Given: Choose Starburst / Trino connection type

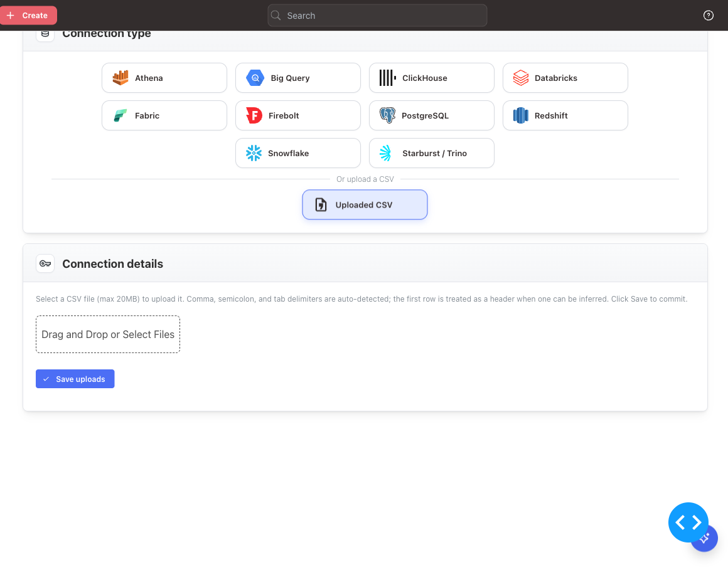Looking at the screenshot, I should (432, 153).
